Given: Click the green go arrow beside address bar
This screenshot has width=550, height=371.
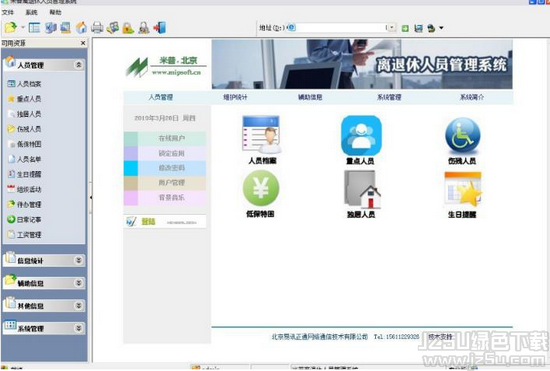Looking at the screenshot, I should [x=405, y=28].
